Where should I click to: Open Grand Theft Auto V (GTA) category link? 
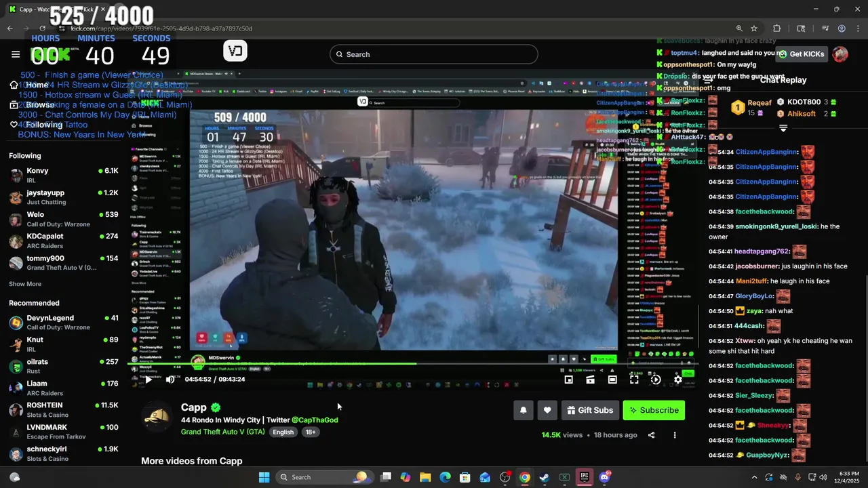pos(223,432)
